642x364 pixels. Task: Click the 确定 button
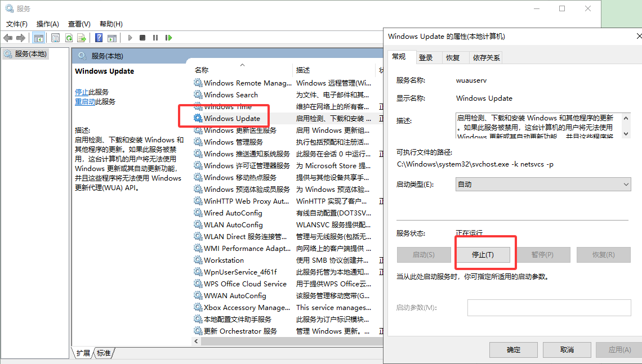tap(514, 350)
